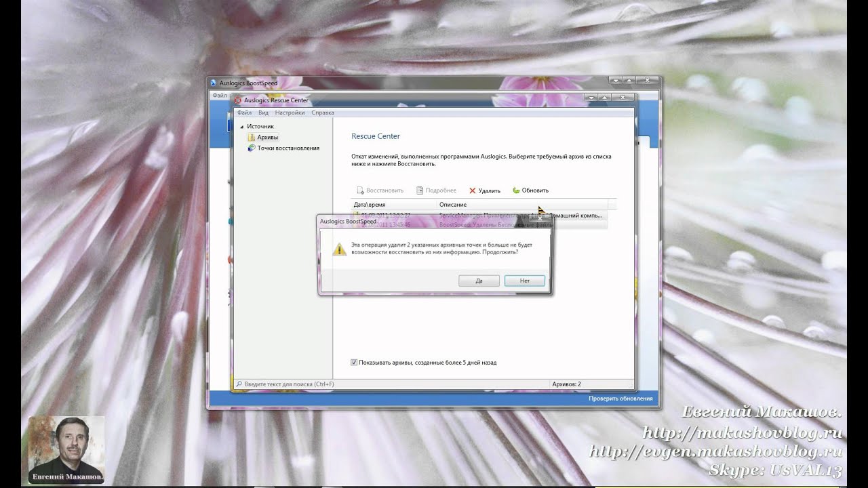Click the Точки восстановления icon
Screen dimensions: 868x488
pyautogui.click(x=252, y=148)
